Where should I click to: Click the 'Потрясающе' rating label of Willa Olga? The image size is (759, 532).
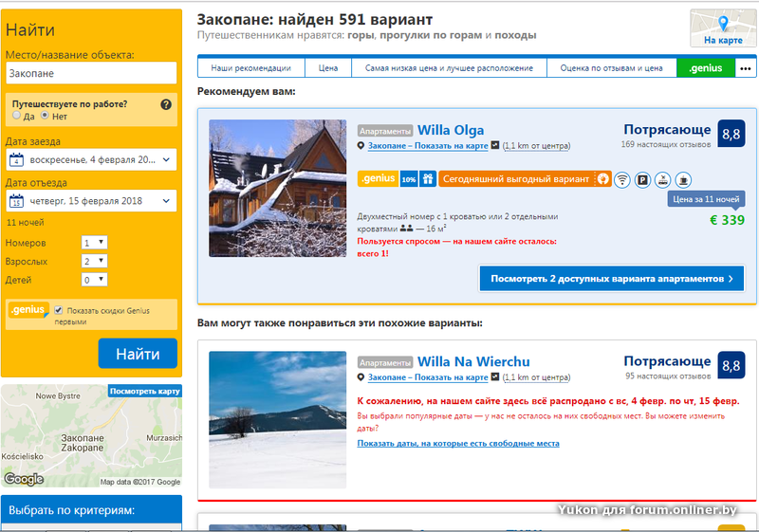pyautogui.click(x=667, y=130)
